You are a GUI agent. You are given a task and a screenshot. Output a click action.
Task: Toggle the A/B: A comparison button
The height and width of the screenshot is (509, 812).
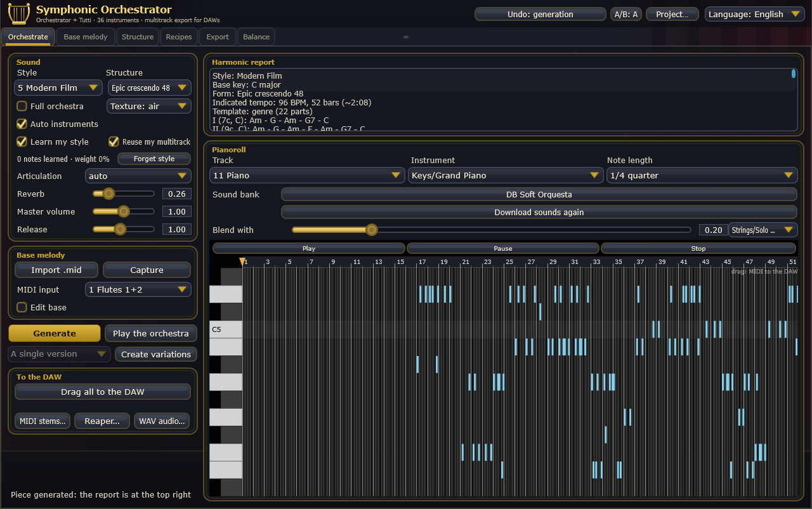click(626, 14)
